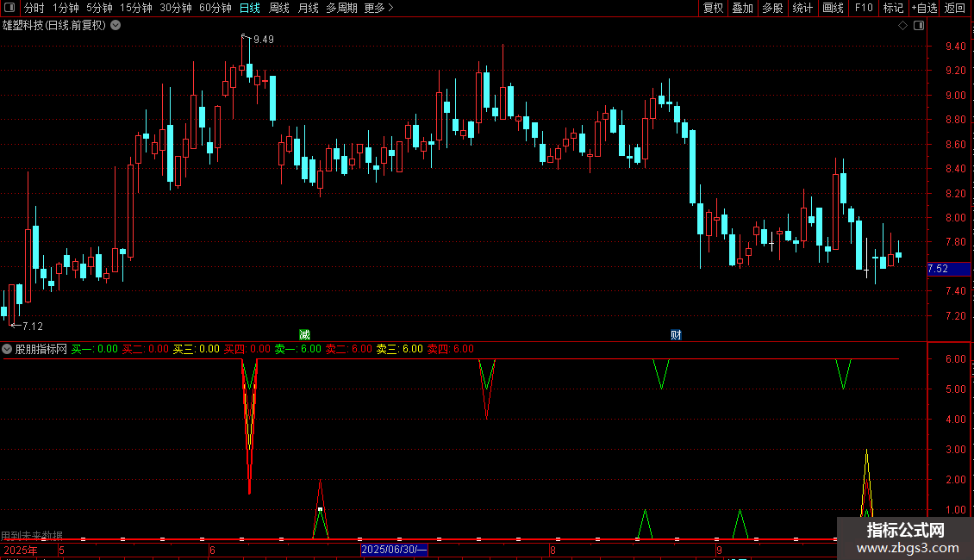Click the 雄塑科技(日线.前复权) chart title
The height and width of the screenshot is (560, 974).
[54, 25]
